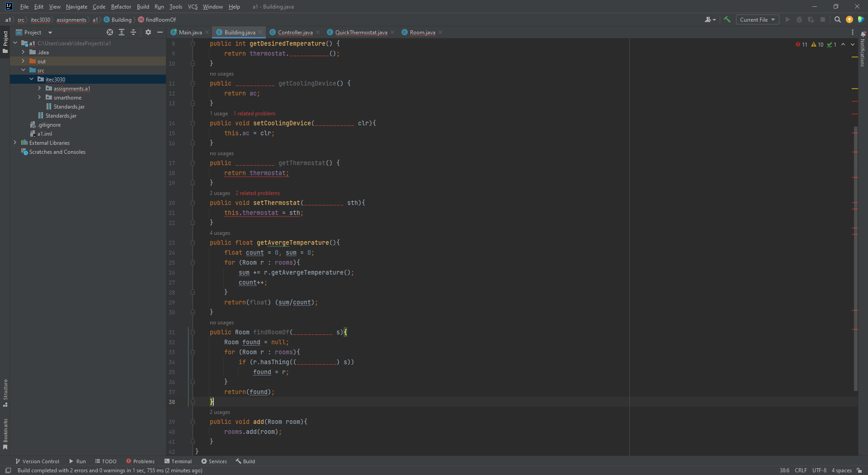Screen dimensions: 868x475
Task: Click the Select Opened File crosshair icon
Action: point(109,32)
